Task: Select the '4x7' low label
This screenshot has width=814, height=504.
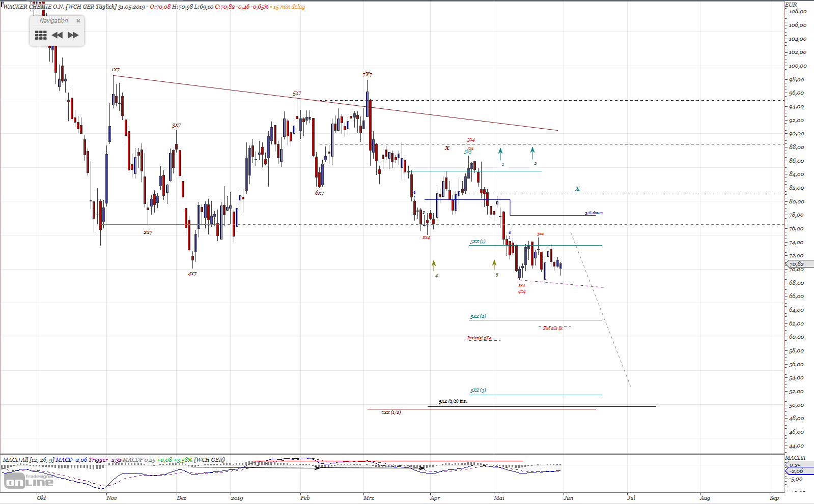Action: click(192, 274)
